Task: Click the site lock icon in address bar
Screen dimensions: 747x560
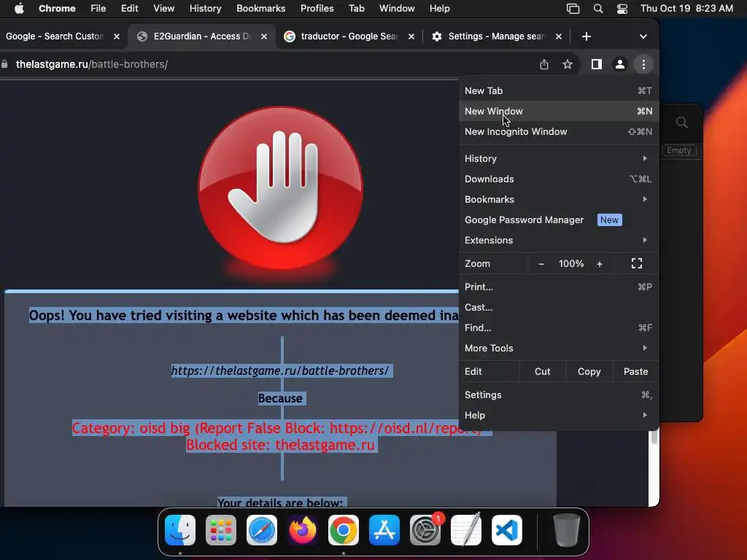Action: [4, 64]
